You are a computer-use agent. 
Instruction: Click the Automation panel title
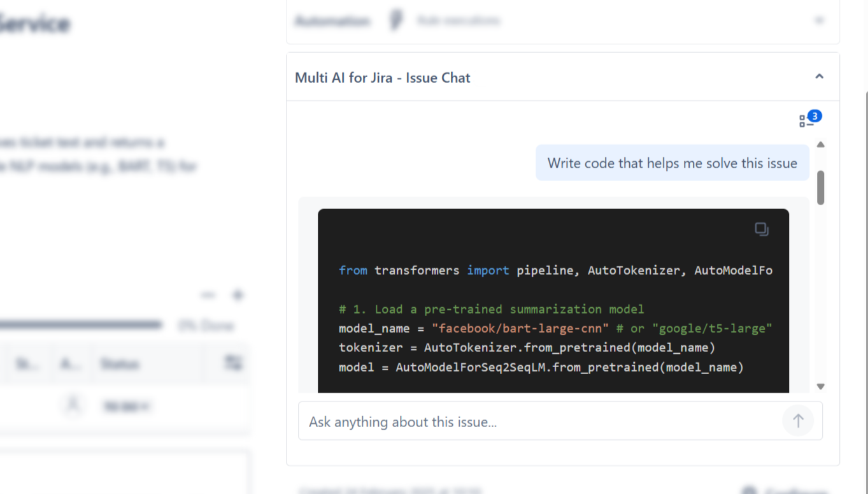tap(332, 21)
